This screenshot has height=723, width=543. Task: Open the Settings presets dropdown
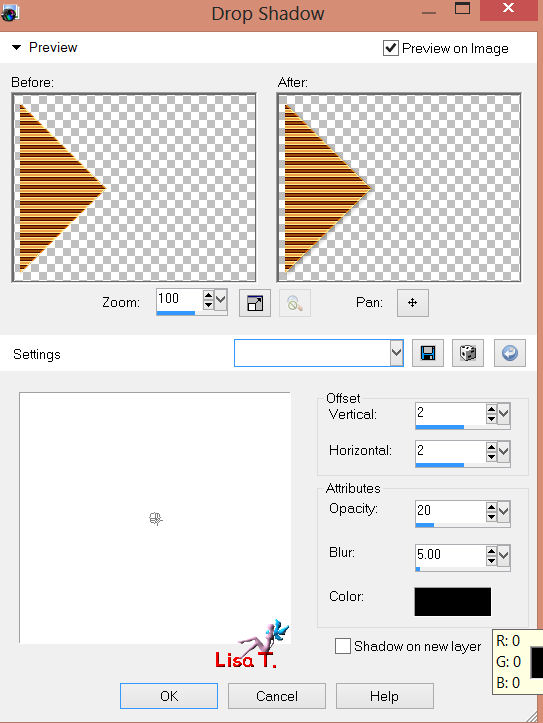pyautogui.click(x=396, y=353)
